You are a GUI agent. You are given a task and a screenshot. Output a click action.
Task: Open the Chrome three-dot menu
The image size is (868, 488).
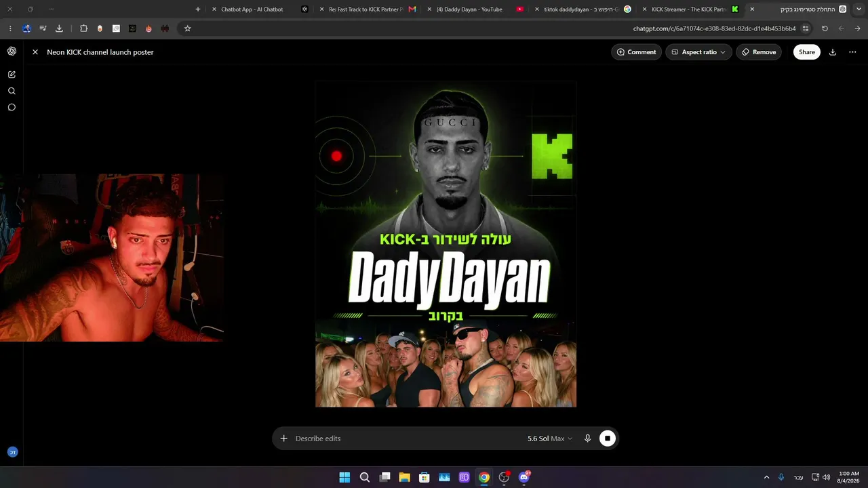click(10, 28)
